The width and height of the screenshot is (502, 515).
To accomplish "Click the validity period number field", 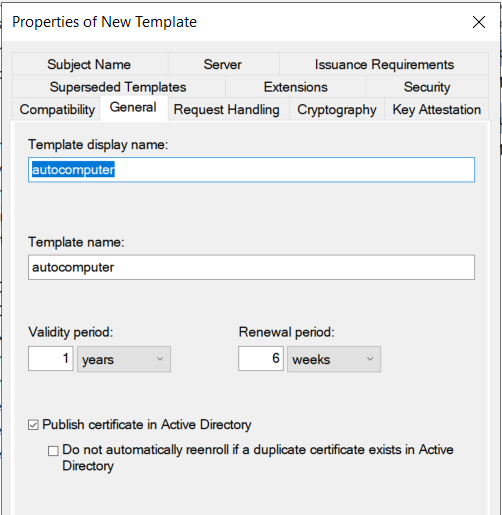I will point(51,359).
